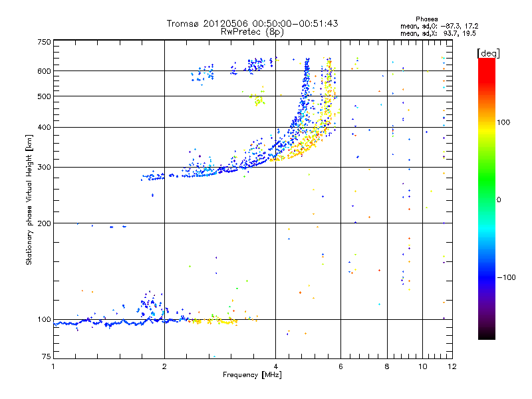The width and height of the screenshot is (532, 399).
Task: Click the x-axis tick label '6'
Action: pos(340,366)
